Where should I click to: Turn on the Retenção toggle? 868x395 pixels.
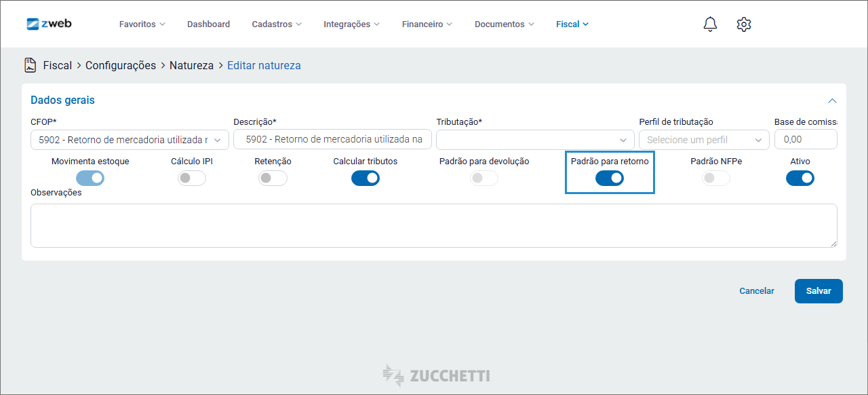point(273,178)
